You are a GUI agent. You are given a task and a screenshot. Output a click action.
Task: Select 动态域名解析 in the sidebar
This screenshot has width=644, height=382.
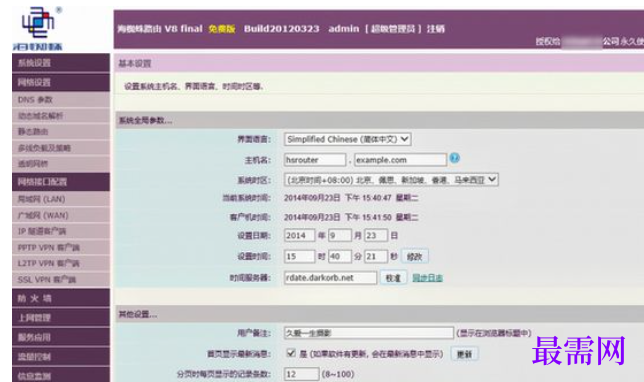[61, 116]
